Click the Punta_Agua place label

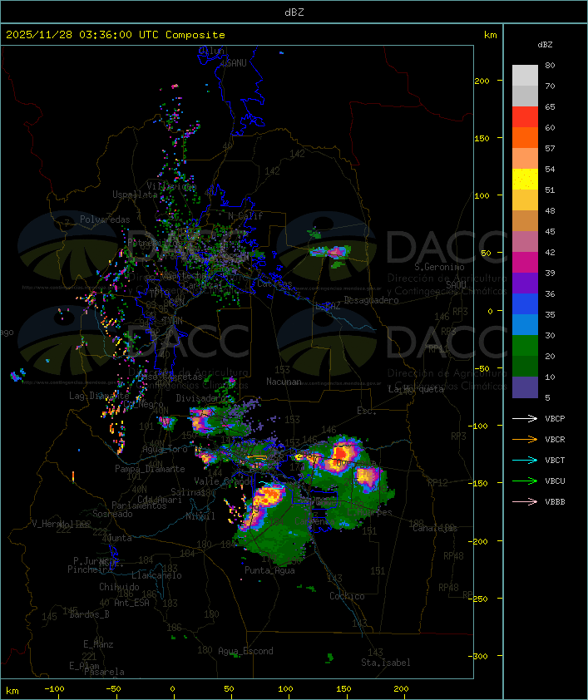[269, 570]
